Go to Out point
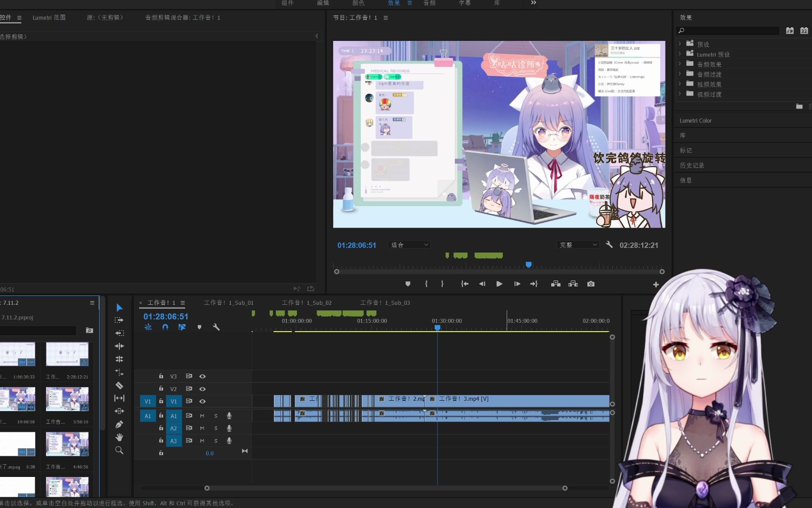The height and width of the screenshot is (508, 812). [x=534, y=284]
